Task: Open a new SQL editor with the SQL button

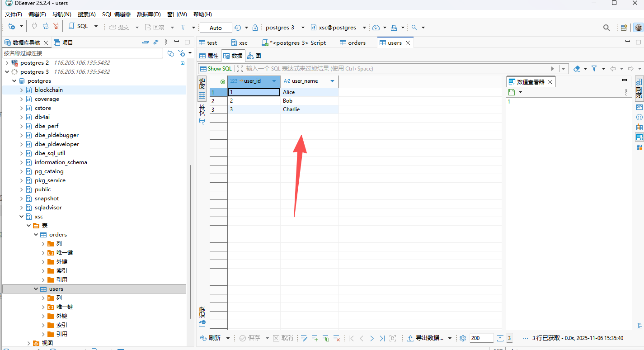Action: tap(79, 27)
